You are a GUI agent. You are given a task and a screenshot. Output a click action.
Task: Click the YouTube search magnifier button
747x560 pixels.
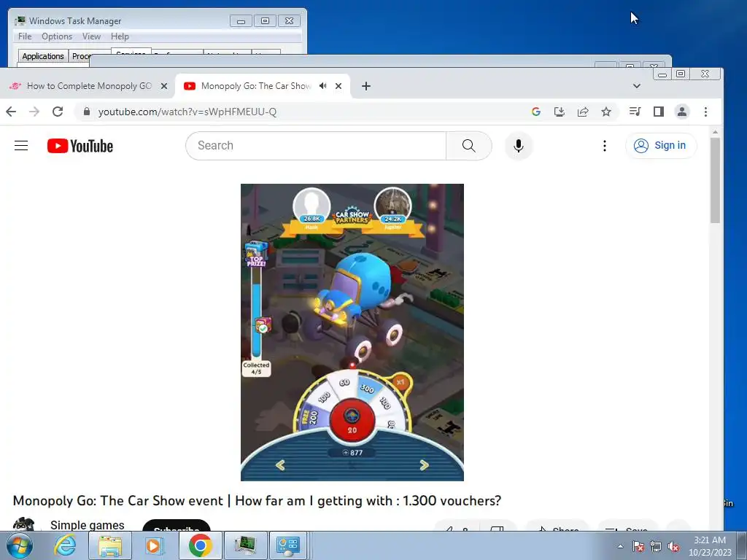coord(469,146)
